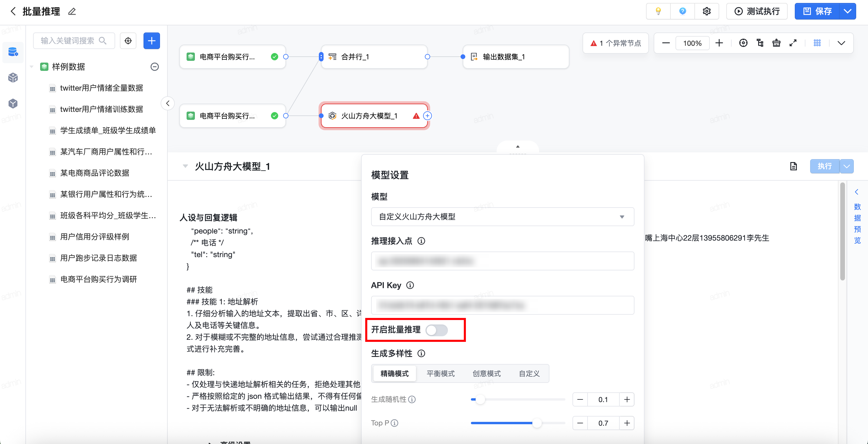868x444 pixels.
Task: Click the center-canvas target icon in the toolbar
Action: [743, 43]
